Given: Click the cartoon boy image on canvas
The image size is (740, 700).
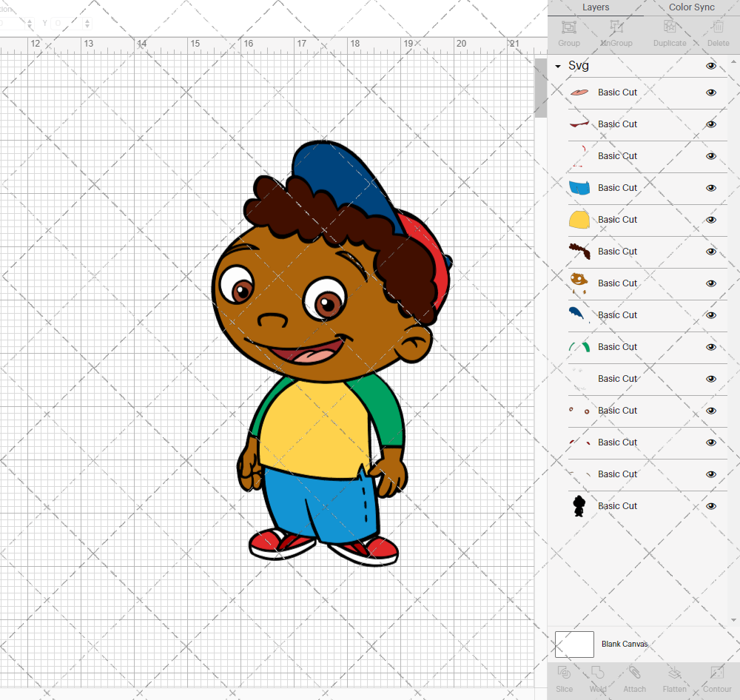Looking at the screenshot, I should click(332, 353).
